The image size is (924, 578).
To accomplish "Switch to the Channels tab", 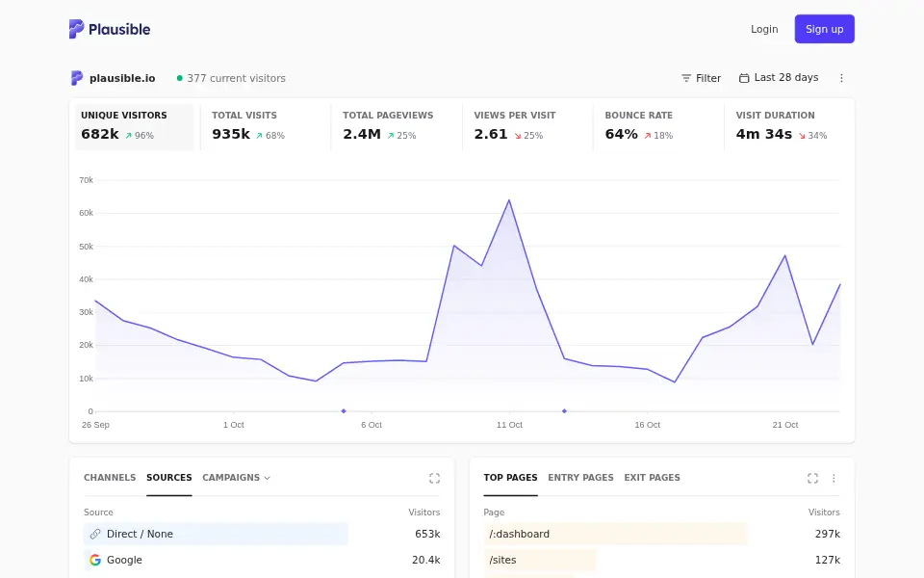I will 110,478.
